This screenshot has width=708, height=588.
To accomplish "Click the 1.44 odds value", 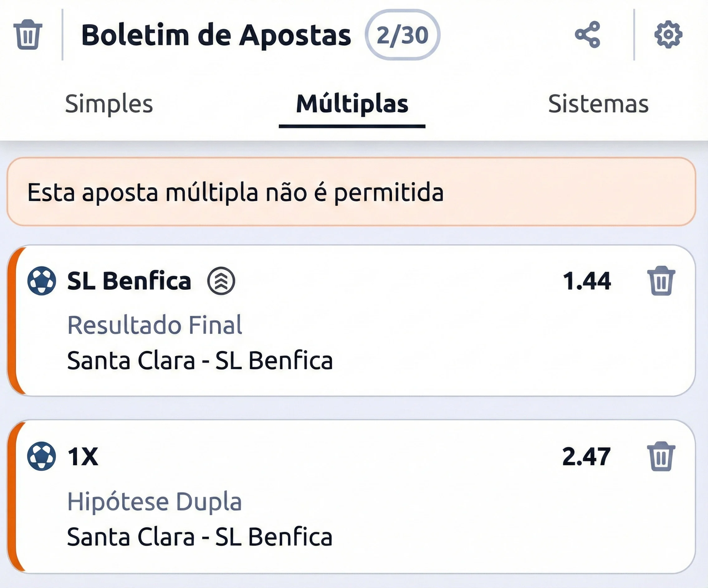I will point(587,281).
